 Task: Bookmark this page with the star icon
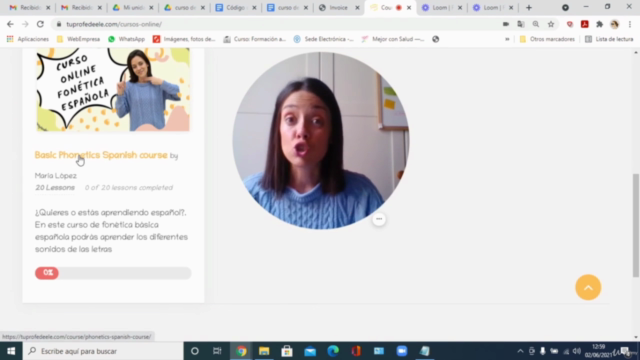click(x=551, y=24)
